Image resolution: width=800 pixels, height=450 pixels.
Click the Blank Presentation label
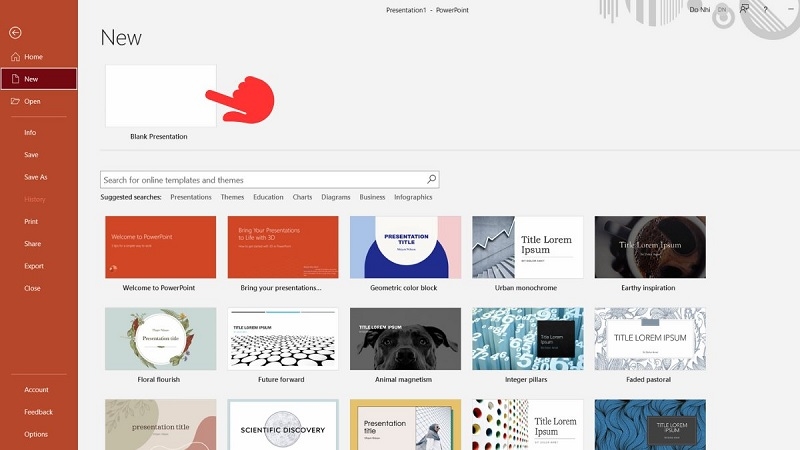(159, 137)
